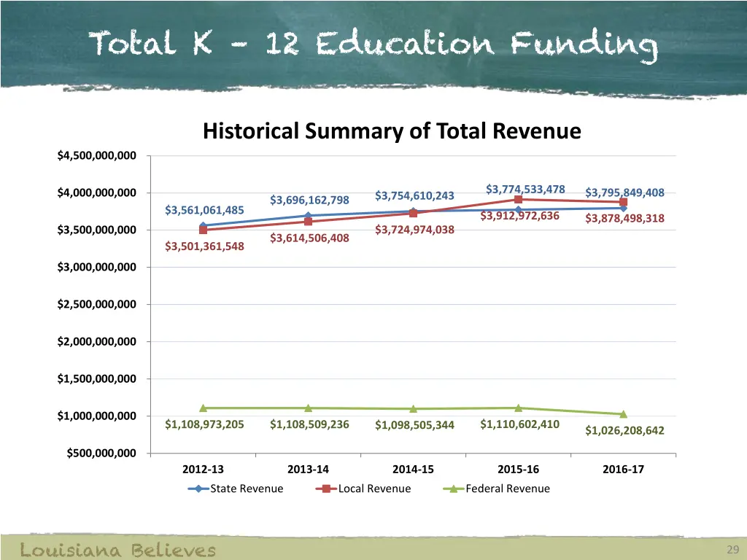Click the Local Revenue legend entry
Image resolution: width=747 pixels, height=560 pixels.
pyautogui.click(x=363, y=489)
